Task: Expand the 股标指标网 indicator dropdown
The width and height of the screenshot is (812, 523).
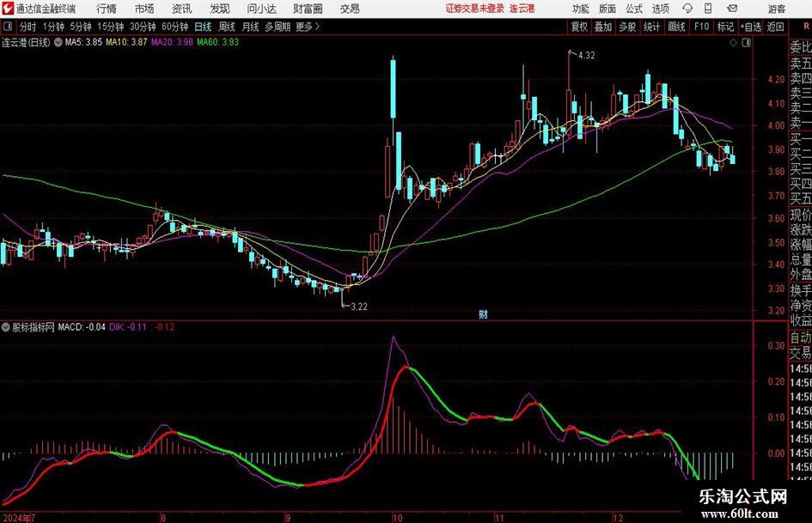Action: [6, 327]
